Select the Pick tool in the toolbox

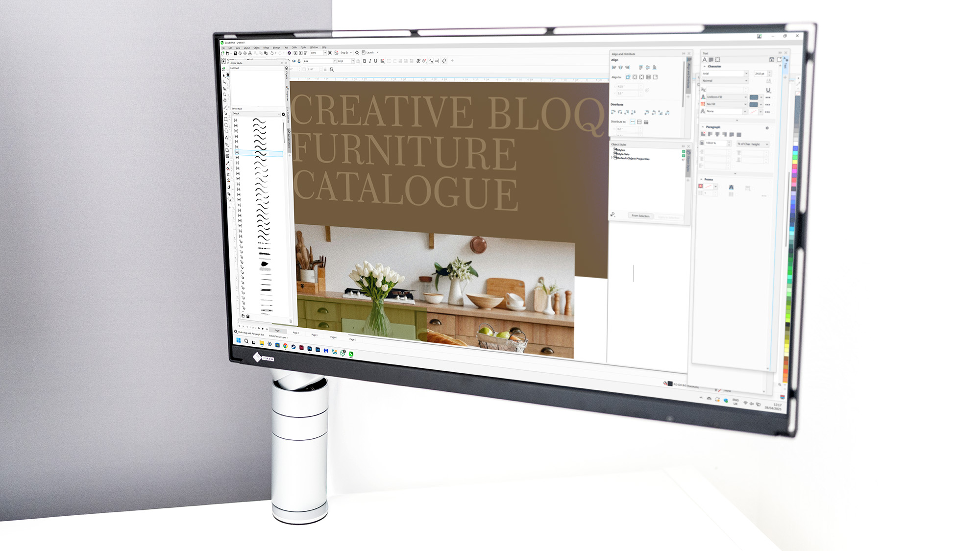224,75
